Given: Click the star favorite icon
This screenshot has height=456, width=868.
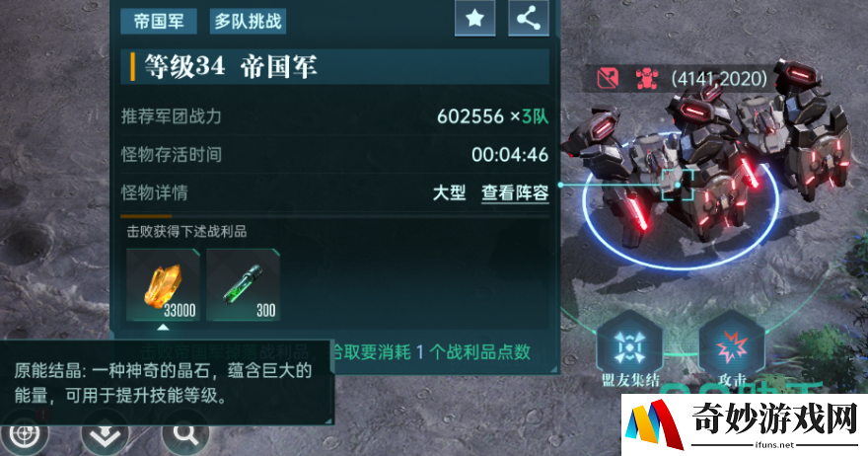Looking at the screenshot, I should (x=475, y=19).
